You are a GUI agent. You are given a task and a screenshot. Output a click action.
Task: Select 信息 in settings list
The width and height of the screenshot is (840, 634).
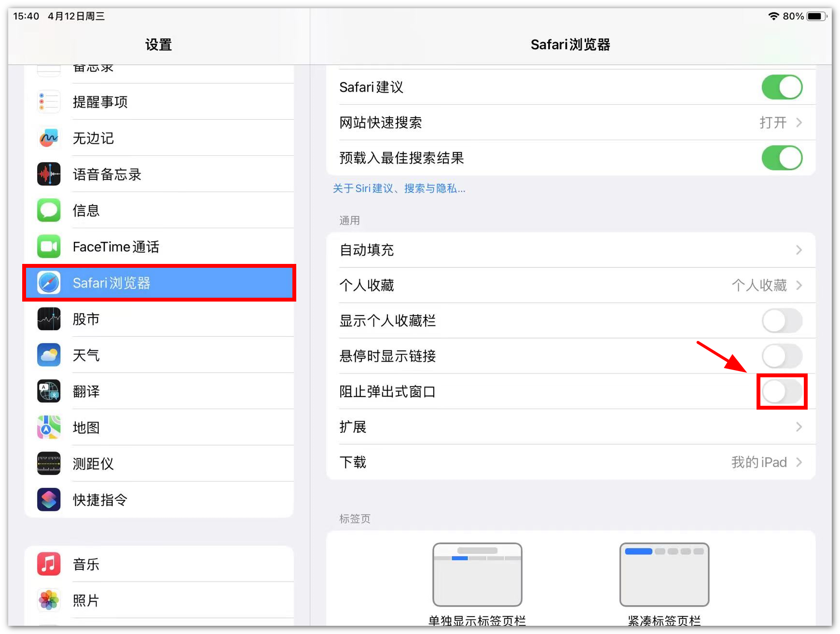tap(159, 210)
